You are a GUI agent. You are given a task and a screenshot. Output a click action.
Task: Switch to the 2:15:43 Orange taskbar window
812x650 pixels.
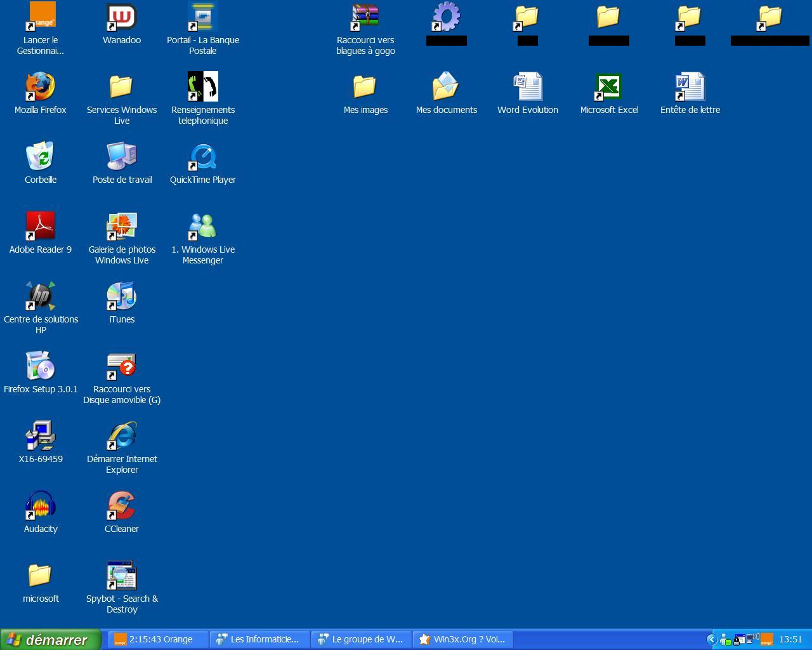click(x=159, y=639)
